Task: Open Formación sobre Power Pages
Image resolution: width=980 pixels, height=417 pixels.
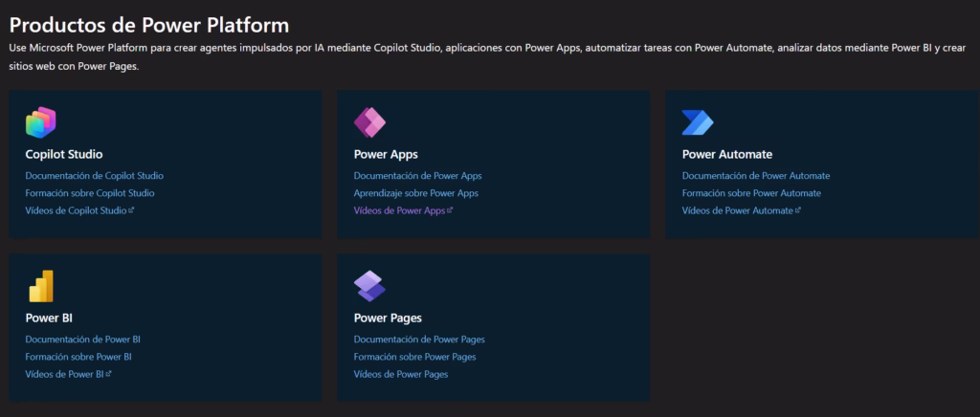Action: point(415,357)
